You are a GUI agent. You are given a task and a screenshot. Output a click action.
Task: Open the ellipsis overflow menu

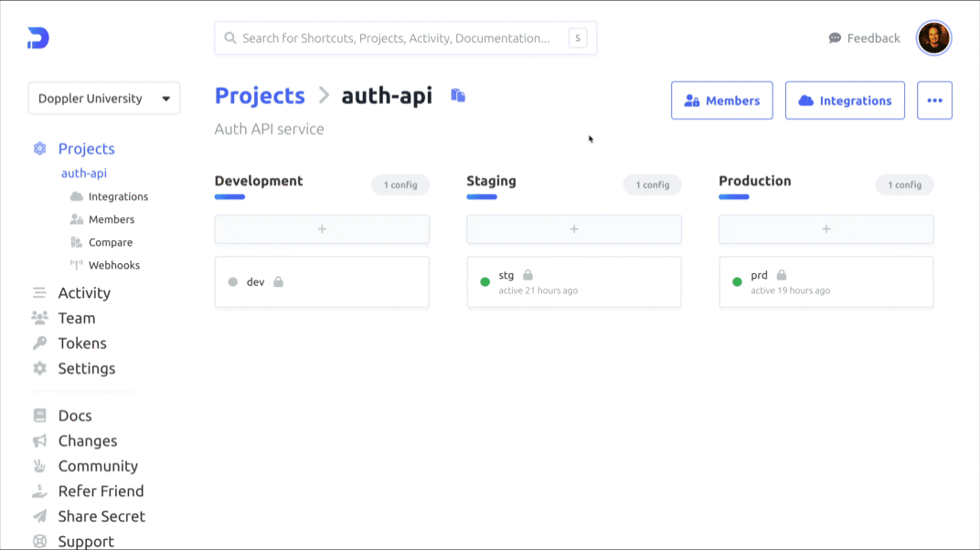934,100
